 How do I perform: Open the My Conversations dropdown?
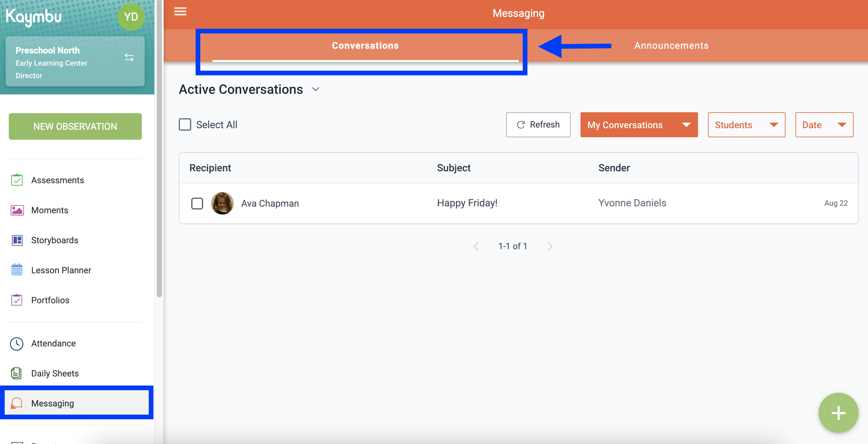click(x=639, y=125)
